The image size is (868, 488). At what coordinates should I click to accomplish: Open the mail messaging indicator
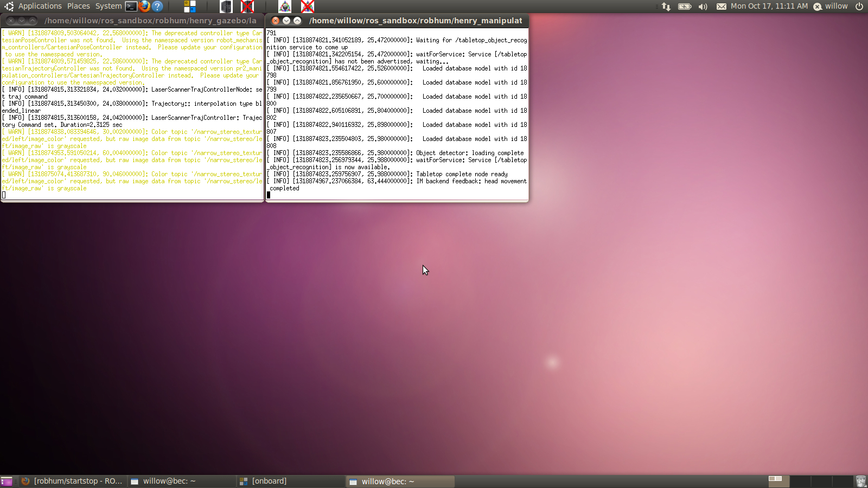coord(721,7)
